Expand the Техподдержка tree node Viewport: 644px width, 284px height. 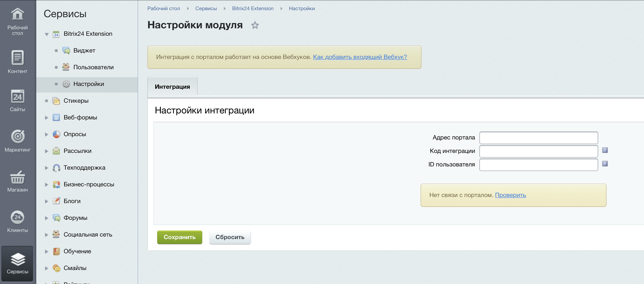[46, 168]
